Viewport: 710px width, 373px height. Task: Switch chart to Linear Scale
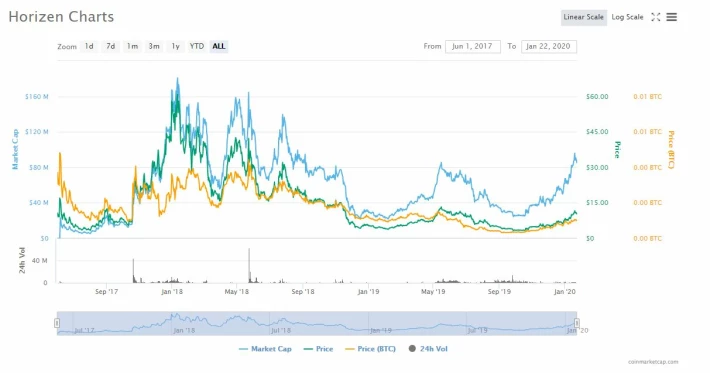(584, 17)
